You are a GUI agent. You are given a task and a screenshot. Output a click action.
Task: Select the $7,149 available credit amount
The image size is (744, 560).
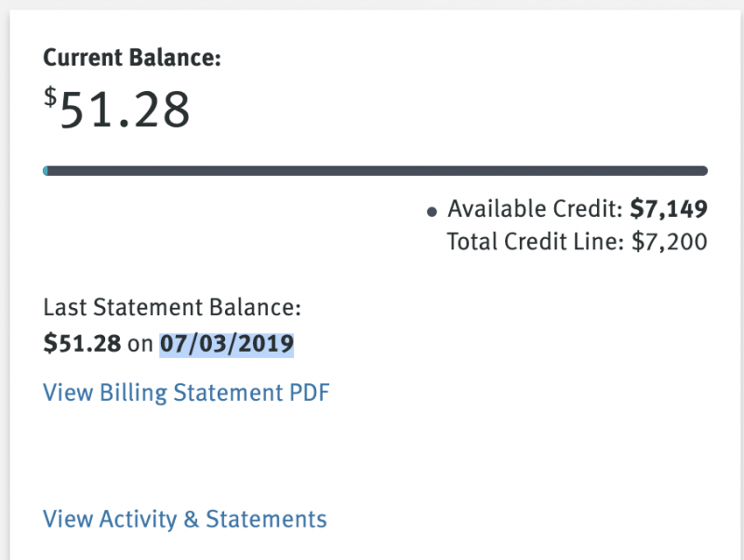[669, 209]
